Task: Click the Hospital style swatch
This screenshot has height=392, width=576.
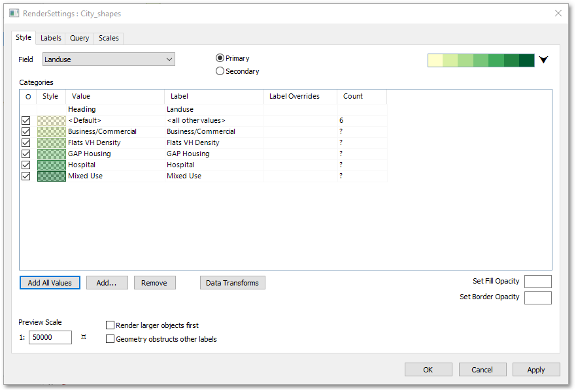Action: pyautogui.click(x=52, y=165)
